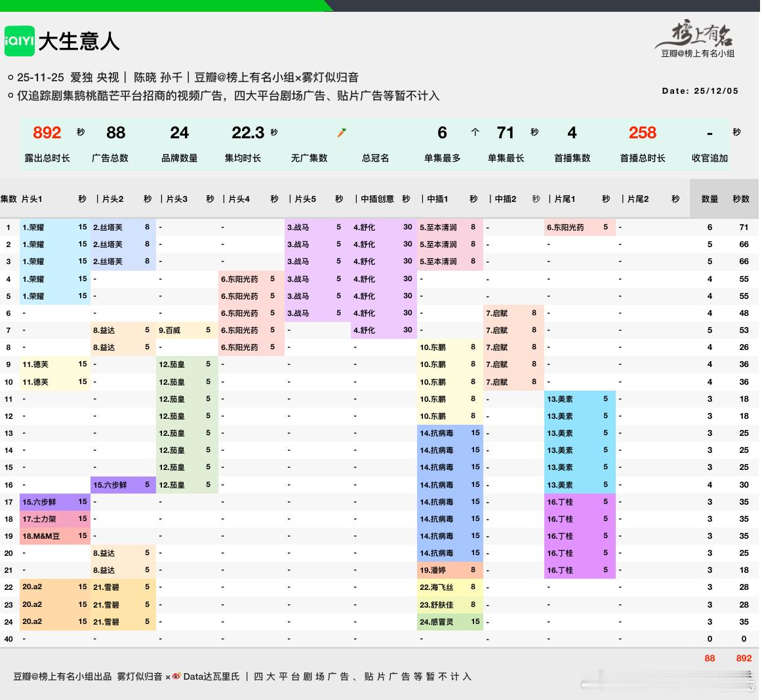Click the red 892 total at table bottom
This screenshot has height=700, width=762.
point(744,658)
